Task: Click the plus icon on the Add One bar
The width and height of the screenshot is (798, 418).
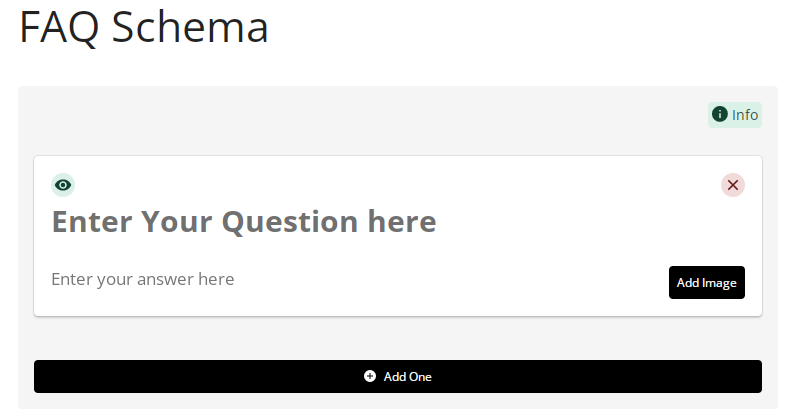Action: 370,376
